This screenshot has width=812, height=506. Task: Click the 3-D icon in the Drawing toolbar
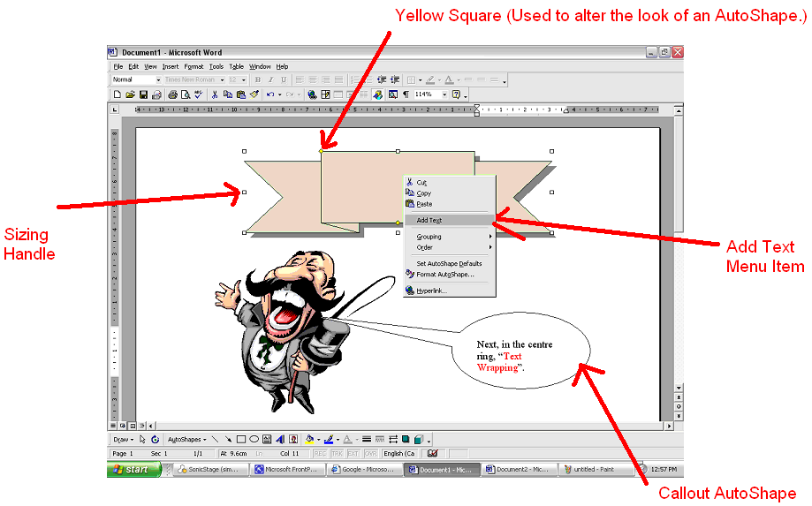[x=419, y=439]
